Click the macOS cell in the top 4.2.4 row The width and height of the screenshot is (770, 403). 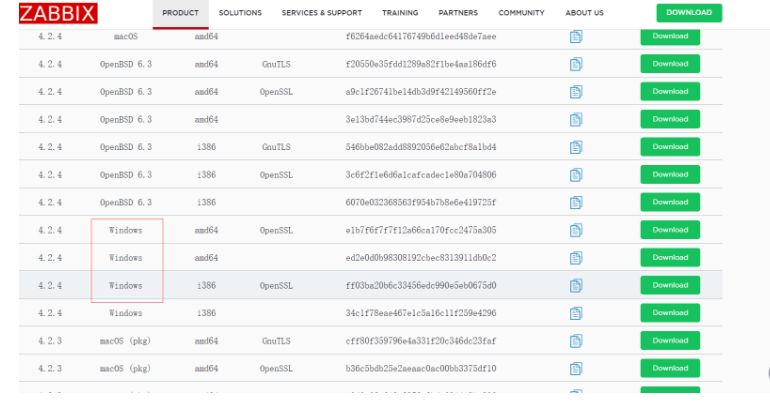[x=126, y=36]
